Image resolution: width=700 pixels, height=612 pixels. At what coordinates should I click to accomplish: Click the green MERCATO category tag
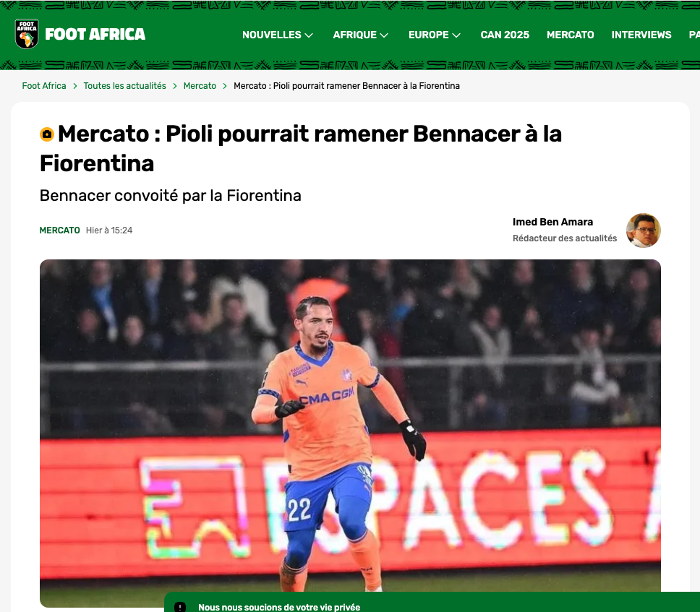pyautogui.click(x=59, y=230)
